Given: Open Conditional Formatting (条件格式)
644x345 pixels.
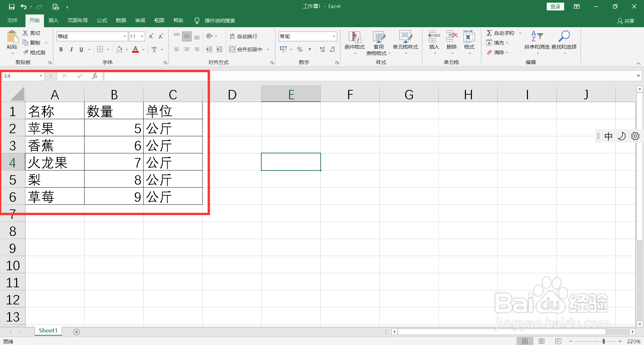Looking at the screenshot, I should click(355, 43).
